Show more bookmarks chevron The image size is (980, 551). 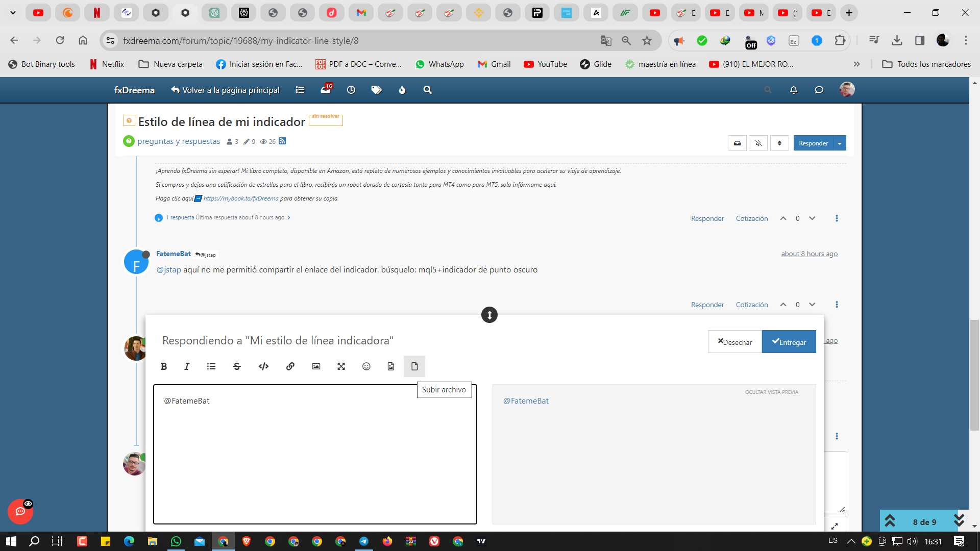(856, 64)
